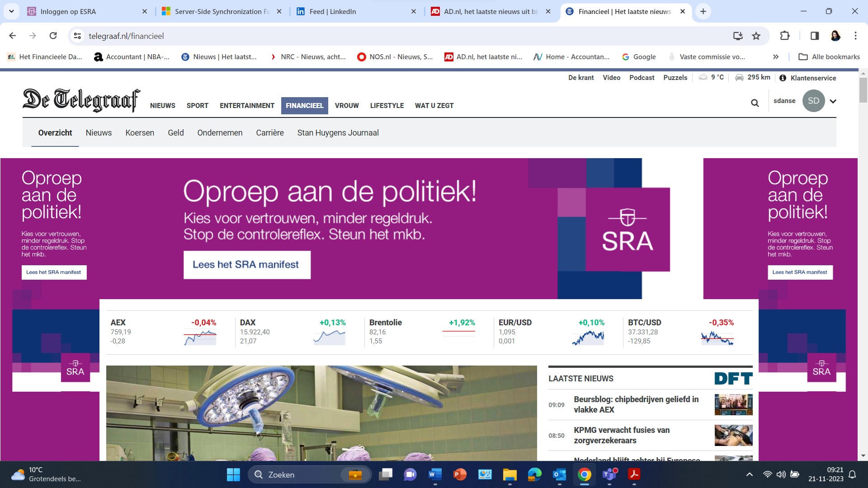This screenshot has width=868, height=488.
Task: Select the VROUW menu item
Action: 347,106
